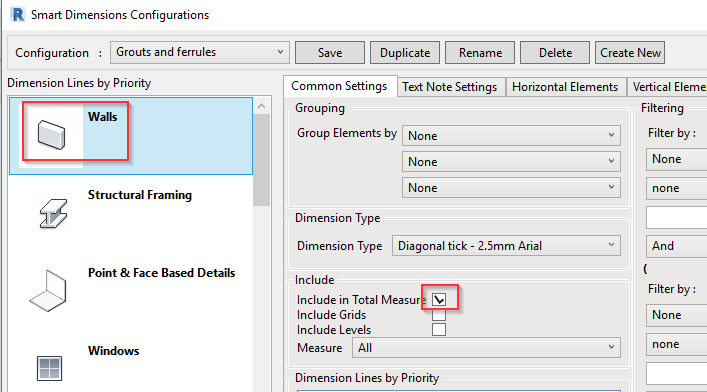Viewport: 707px width, 392px height.
Task: Open the Horizontal Elements tab
Action: pos(565,87)
